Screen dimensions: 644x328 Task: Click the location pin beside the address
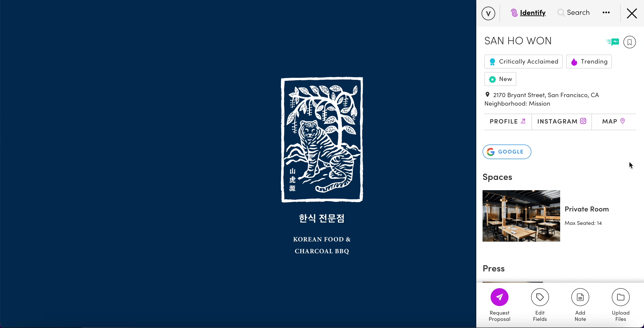[x=487, y=95]
